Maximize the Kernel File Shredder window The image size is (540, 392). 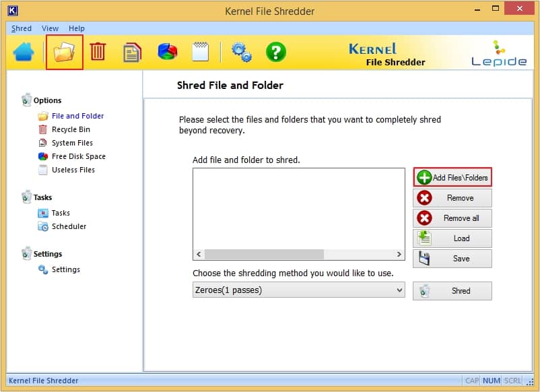pyautogui.click(x=496, y=9)
